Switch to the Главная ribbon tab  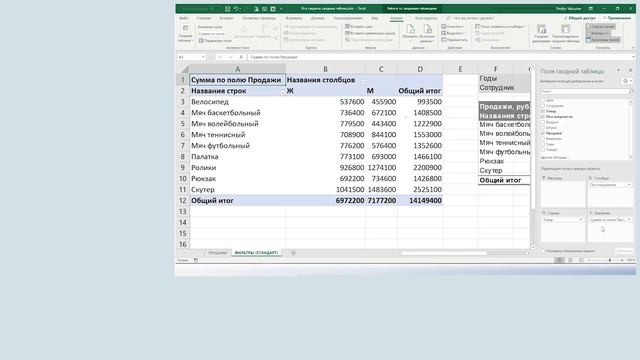tap(204, 18)
